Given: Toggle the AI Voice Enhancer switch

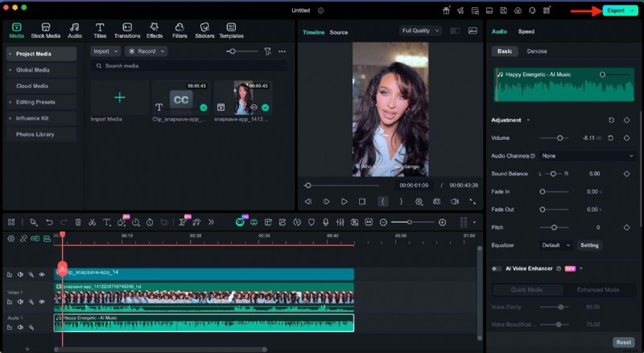Looking at the screenshot, I should click(x=497, y=269).
